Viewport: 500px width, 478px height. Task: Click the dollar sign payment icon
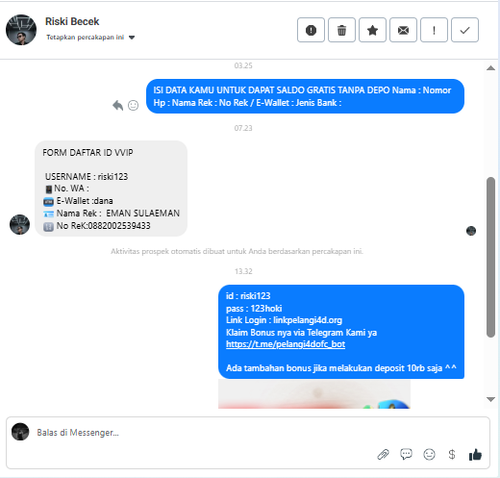pos(452,454)
